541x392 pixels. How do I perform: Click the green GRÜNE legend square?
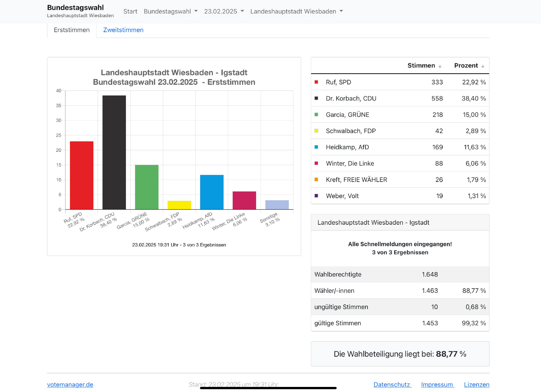click(316, 115)
